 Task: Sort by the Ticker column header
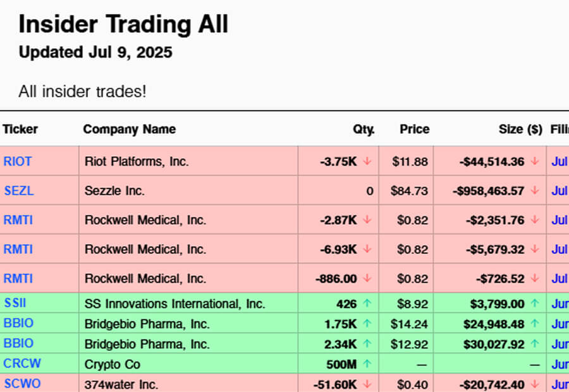point(20,129)
